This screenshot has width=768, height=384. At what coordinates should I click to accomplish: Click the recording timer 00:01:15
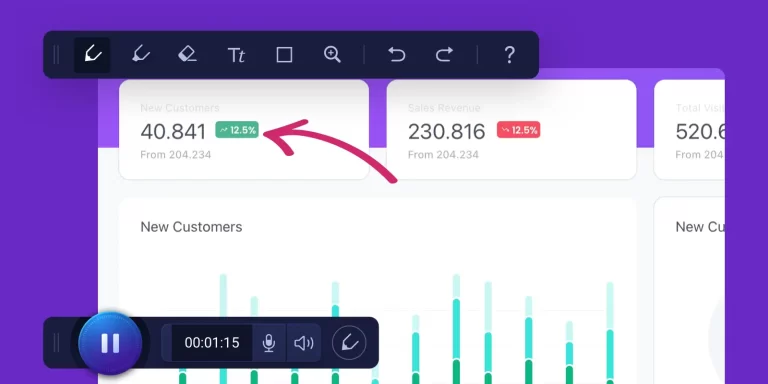click(x=212, y=343)
